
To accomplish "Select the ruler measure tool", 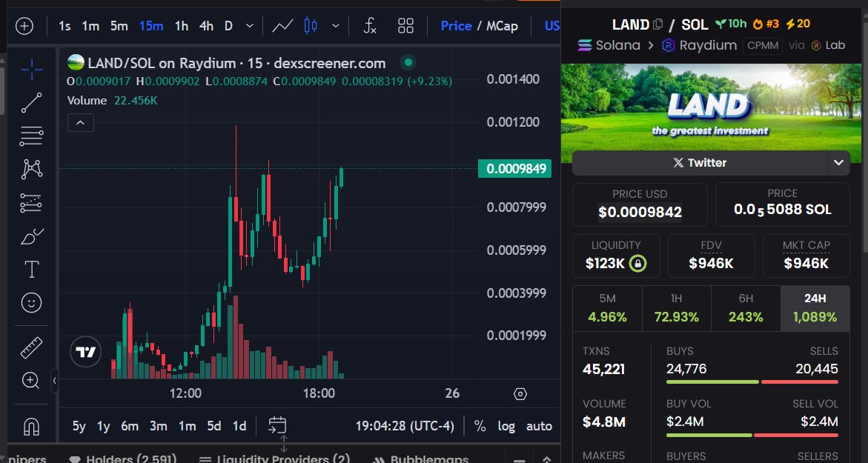I will [x=32, y=347].
